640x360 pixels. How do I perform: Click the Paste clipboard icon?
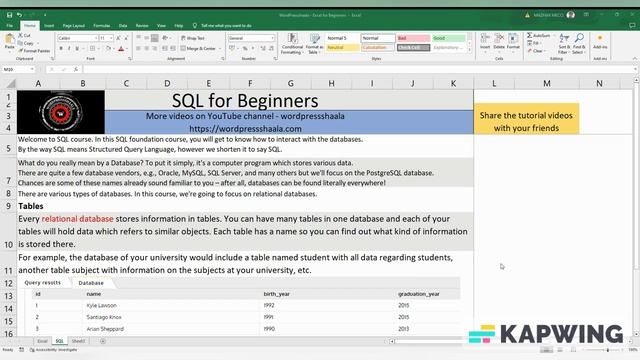tap(9, 40)
